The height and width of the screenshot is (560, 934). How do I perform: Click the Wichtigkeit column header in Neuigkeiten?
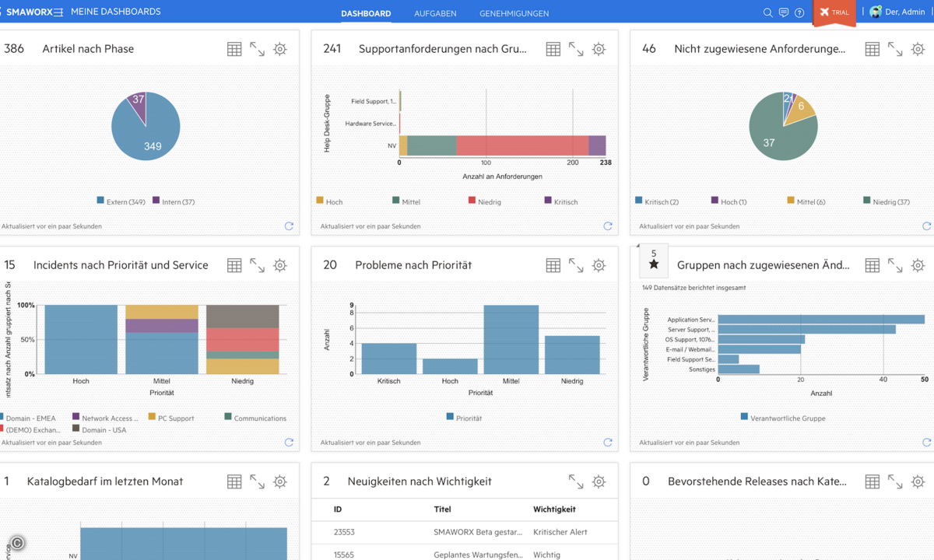coord(554,509)
